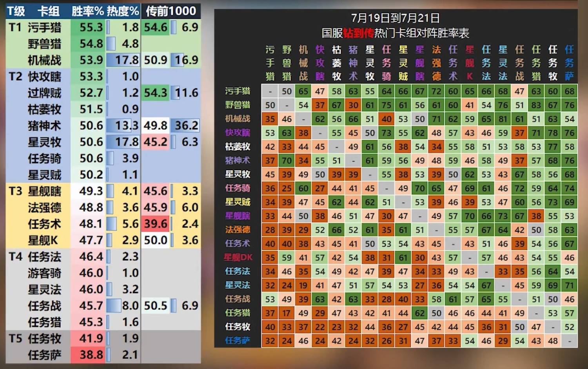The height and width of the screenshot is (369, 588).
Task: Click row label 猪神术 in matchup table
Action: coord(238,160)
